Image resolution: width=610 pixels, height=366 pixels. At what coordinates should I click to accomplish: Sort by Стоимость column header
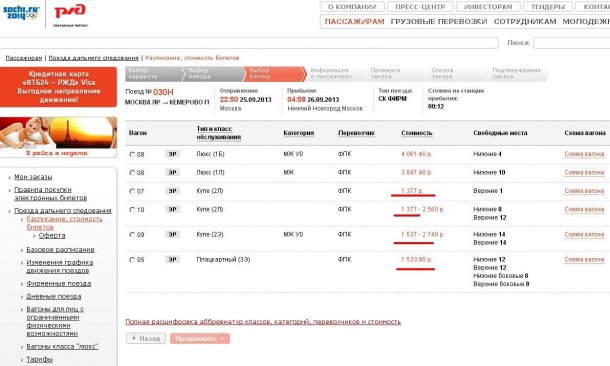coord(417,133)
